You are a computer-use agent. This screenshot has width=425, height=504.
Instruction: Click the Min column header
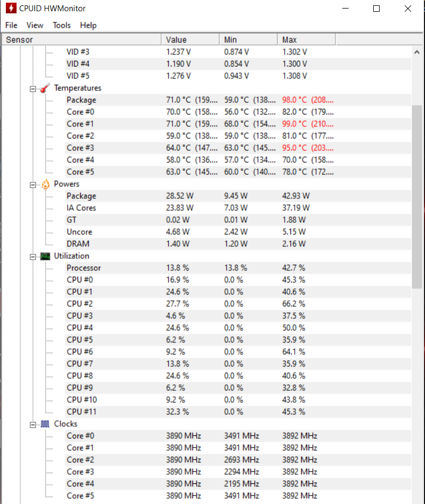[x=248, y=39]
